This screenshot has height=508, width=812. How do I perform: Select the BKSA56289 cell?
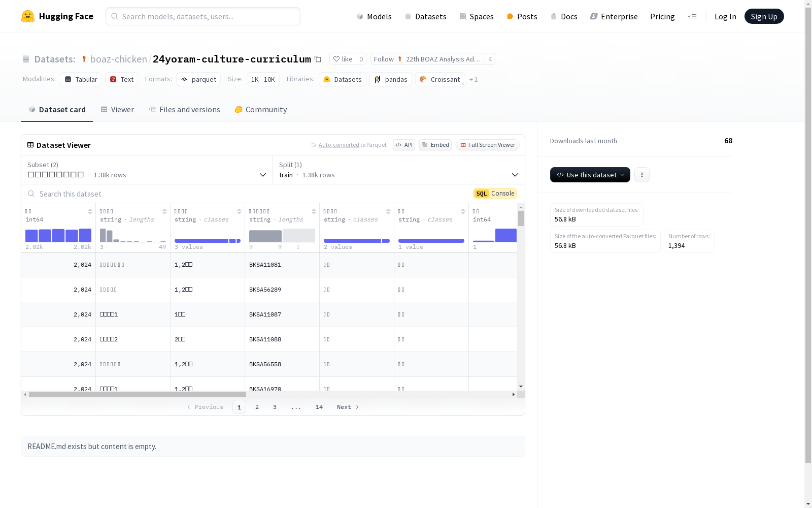pos(282,290)
